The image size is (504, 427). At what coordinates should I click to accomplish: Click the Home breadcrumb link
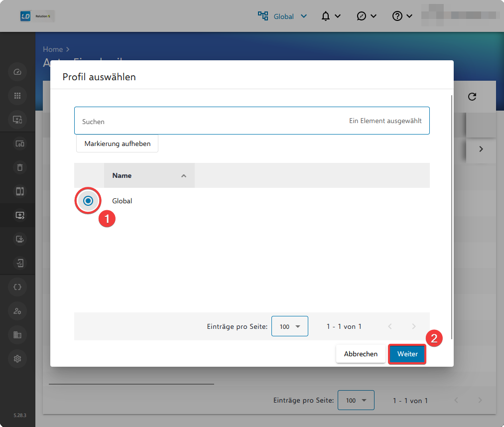pyautogui.click(x=53, y=49)
